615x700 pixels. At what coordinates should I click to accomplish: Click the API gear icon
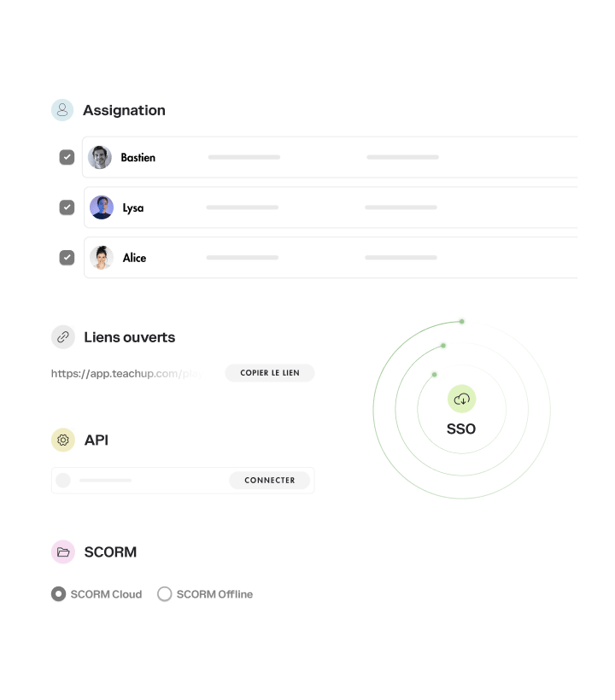tap(63, 440)
